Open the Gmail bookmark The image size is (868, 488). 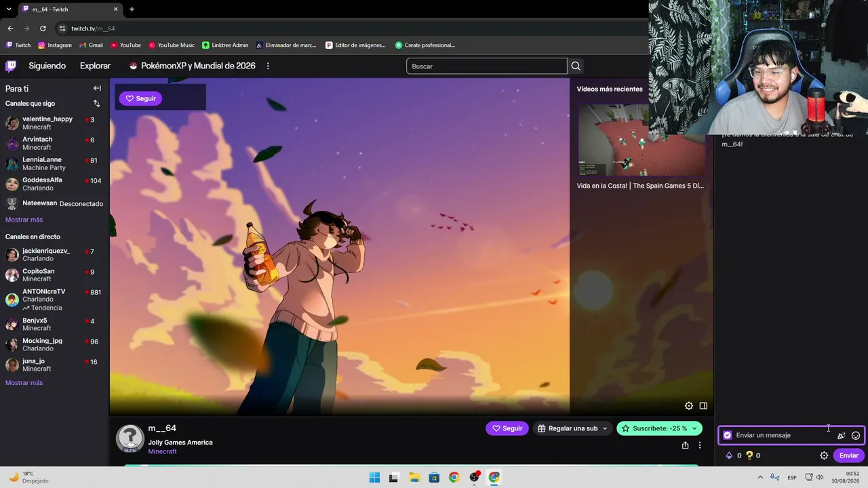[91, 45]
